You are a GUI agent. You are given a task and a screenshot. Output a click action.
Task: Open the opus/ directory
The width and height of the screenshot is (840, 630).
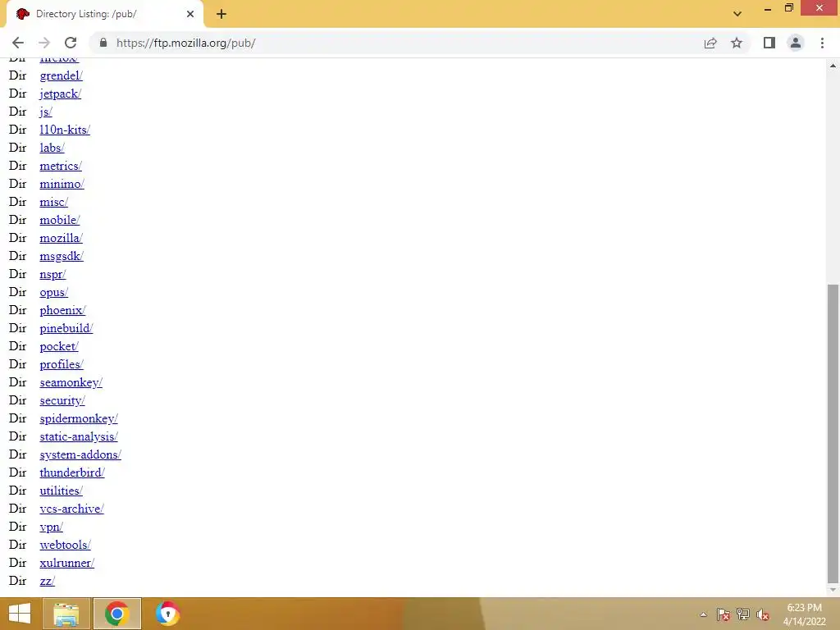pos(53,292)
